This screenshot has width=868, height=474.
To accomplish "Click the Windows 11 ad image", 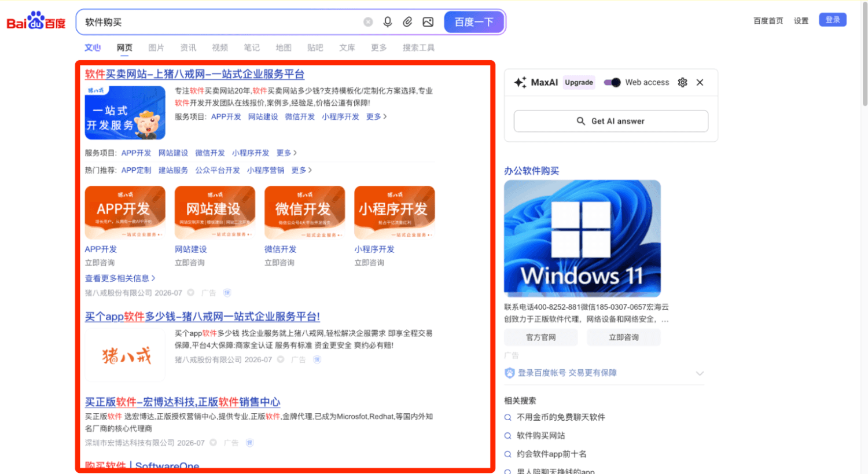I will click(582, 238).
